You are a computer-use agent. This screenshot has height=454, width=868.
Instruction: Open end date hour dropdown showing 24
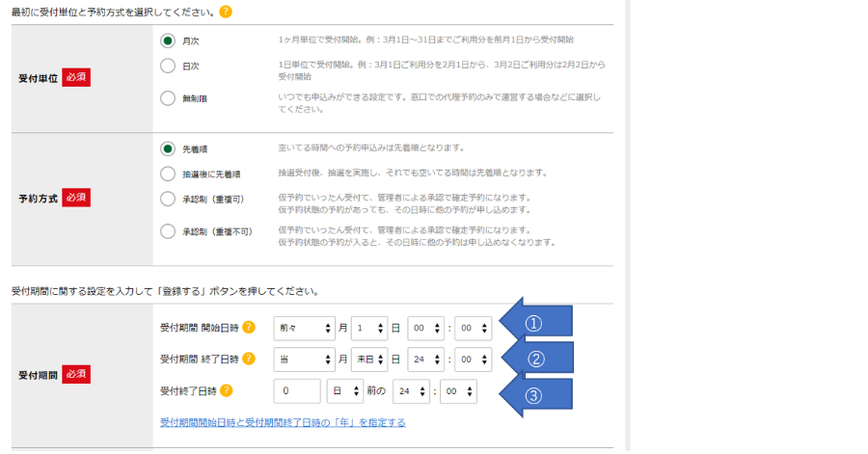[425, 360]
